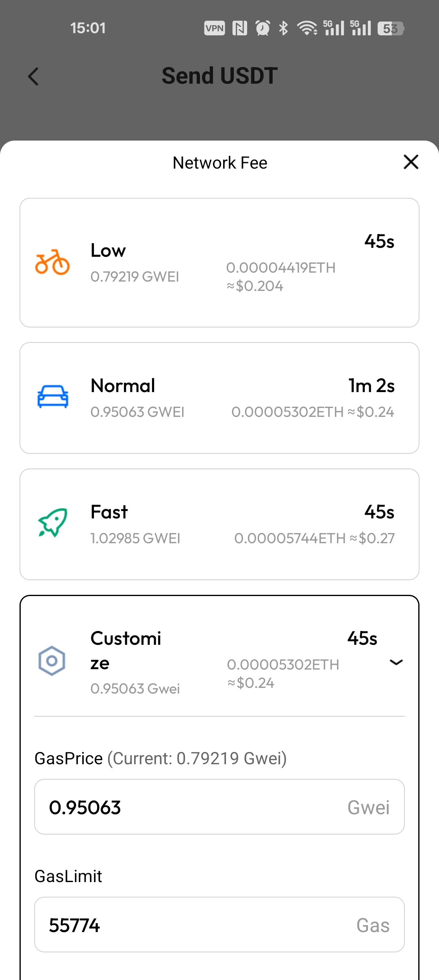The image size is (439, 980).
Task: Select the Fast fee option
Action: [x=219, y=524]
